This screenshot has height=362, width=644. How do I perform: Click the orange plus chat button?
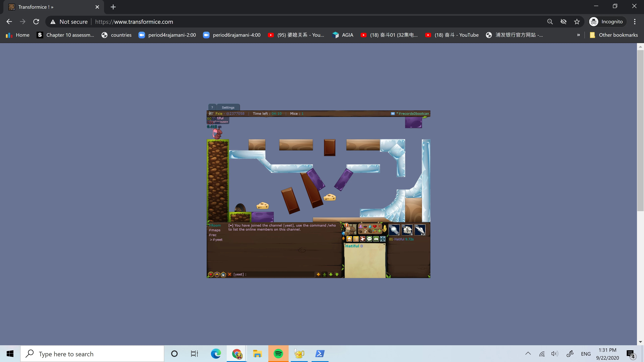click(318, 274)
